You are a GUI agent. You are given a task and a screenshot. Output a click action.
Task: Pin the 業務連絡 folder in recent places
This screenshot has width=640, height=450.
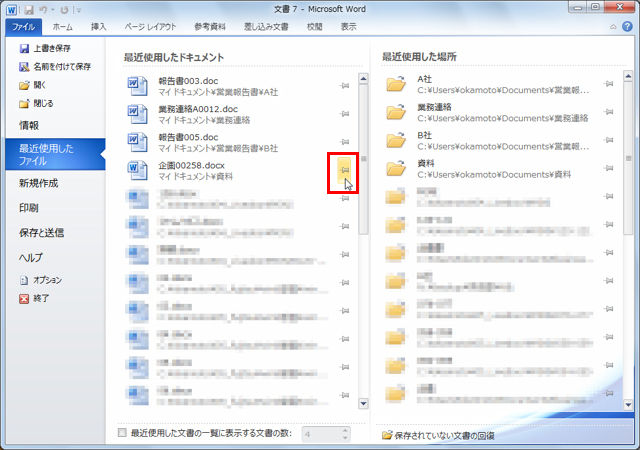pyautogui.click(x=609, y=112)
